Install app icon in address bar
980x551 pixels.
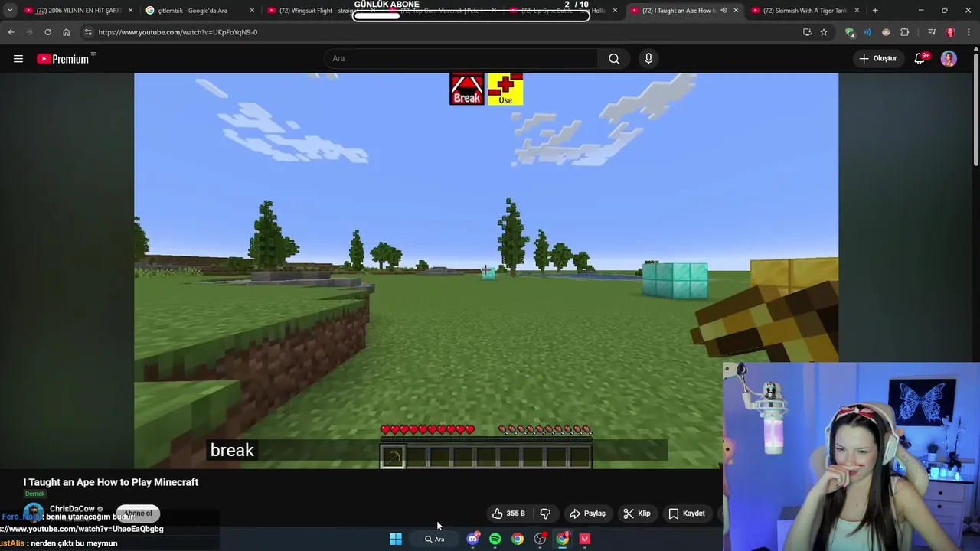click(807, 32)
